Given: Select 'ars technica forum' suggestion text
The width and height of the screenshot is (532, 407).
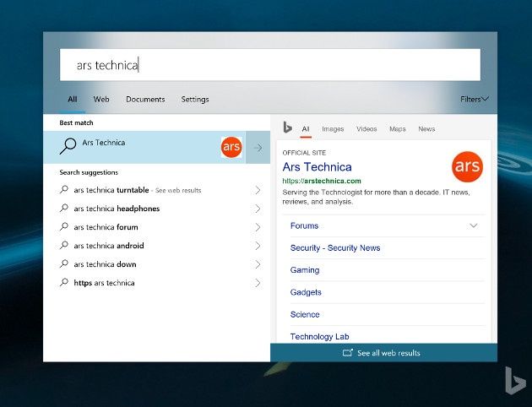Looking at the screenshot, I should (106, 227).
